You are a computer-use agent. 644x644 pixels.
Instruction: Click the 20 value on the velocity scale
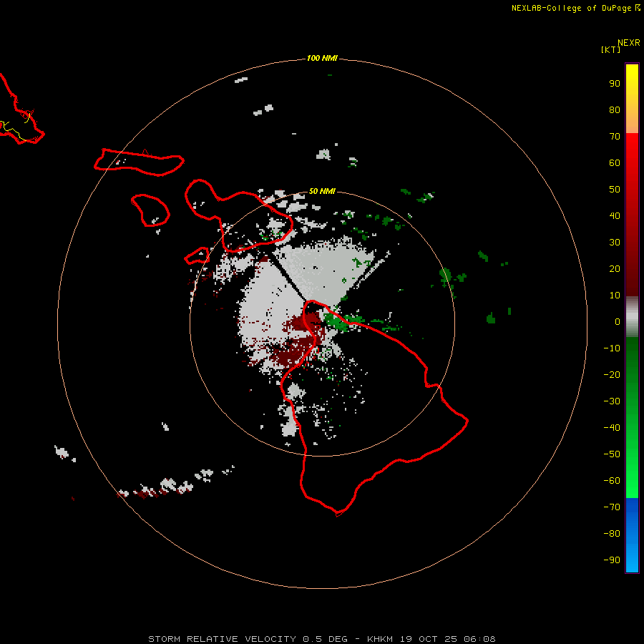pyautogui.click(x=615, y=269)
